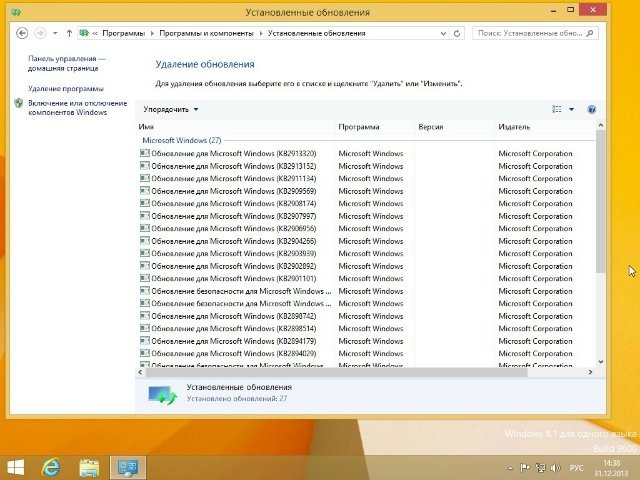This screenshot has height=480, width=640.
Task: Click the horizontal scroll left arrow
Action: coord(140,372)
